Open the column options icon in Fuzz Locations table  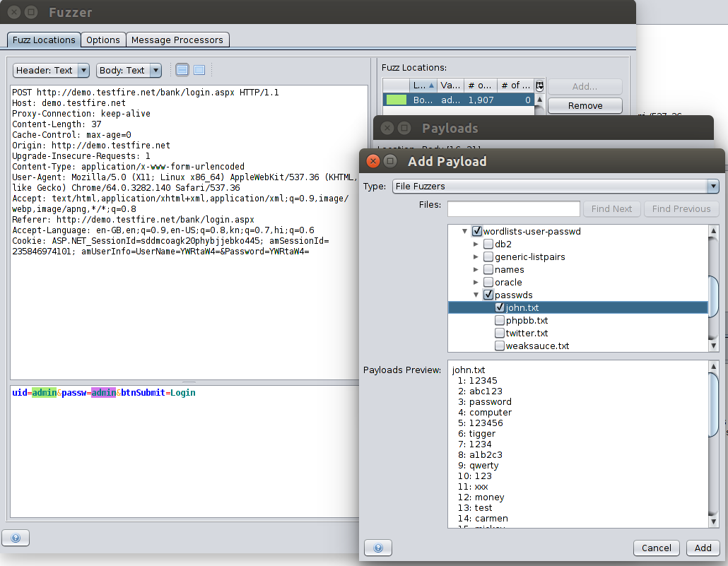click(x=539, y=85)
